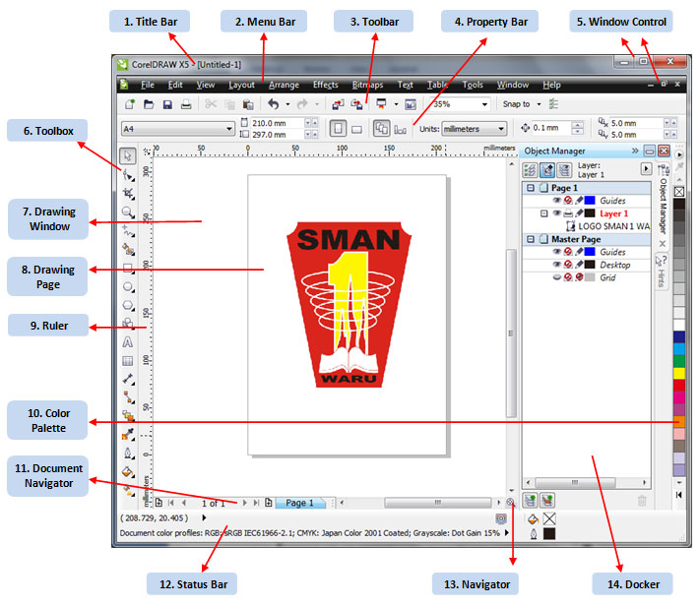Toggle visibility eye of Layer 1
This screenshot has width=700, height=606.
[556, 213]
